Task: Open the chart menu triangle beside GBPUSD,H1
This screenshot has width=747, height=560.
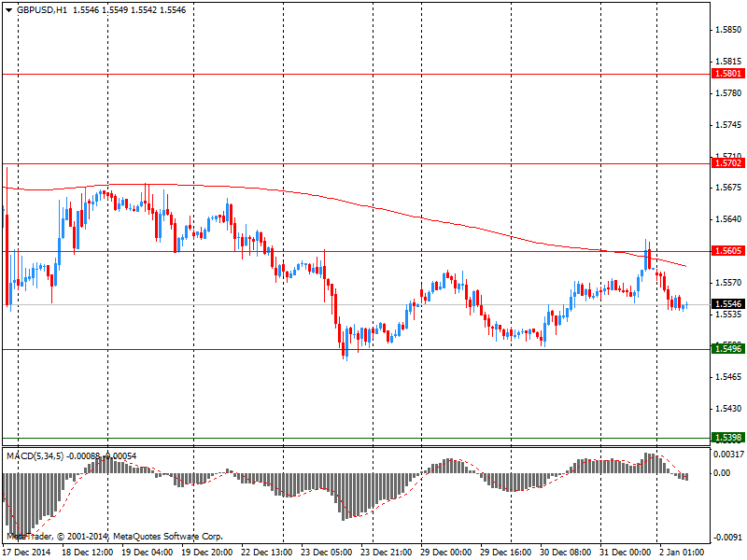Action: (x=8, y=10)
